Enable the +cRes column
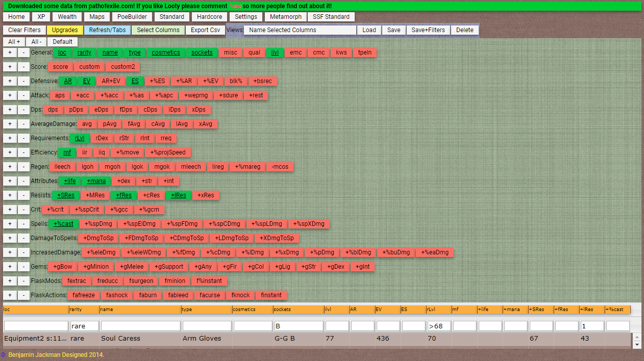 (152, 195)
